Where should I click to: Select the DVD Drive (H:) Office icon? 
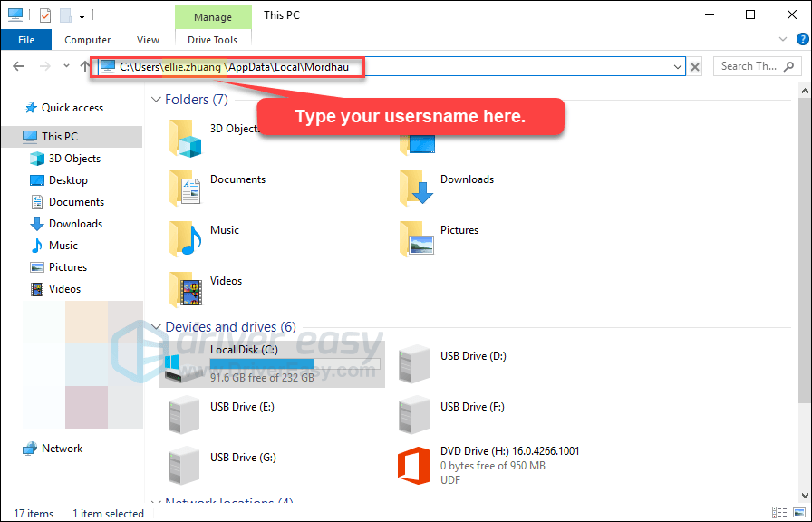click(414, 466)
